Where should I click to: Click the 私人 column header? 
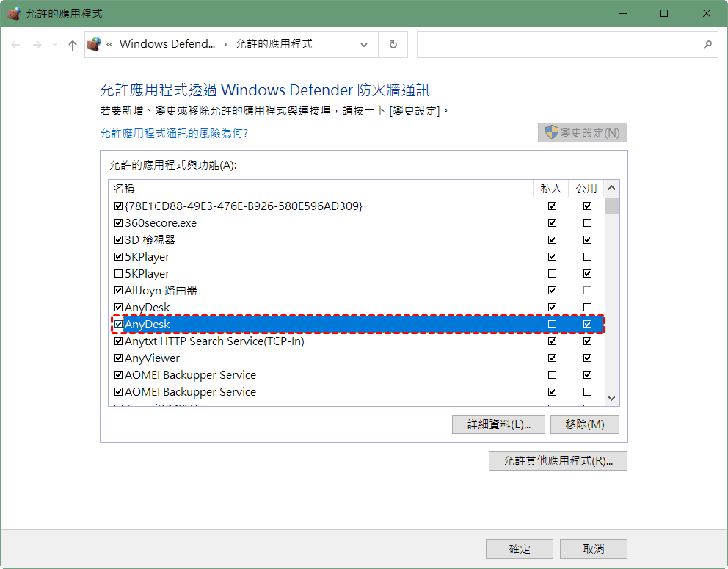pyautogui.click(x=550, y=188)
